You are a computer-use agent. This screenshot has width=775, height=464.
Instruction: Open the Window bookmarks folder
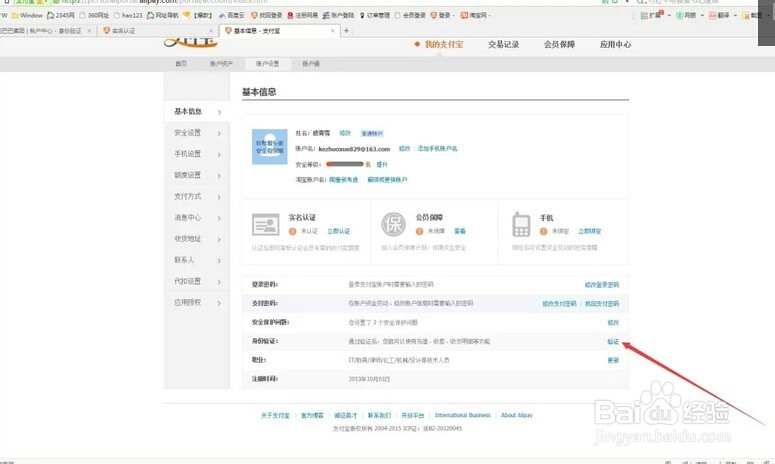[x=27, y=15]
